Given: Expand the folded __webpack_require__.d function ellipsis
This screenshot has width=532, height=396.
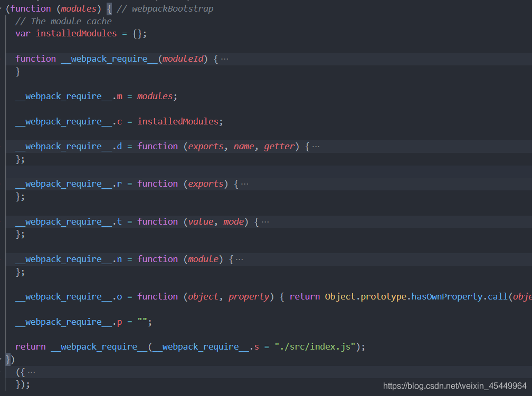Looking at the screenshot, I should click(316, 147).
